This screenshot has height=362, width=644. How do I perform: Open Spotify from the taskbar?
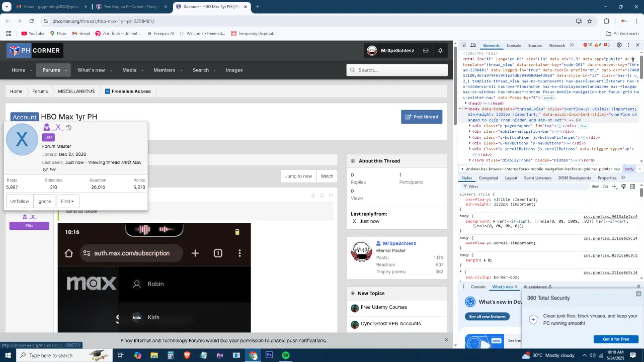click(286, 355)
